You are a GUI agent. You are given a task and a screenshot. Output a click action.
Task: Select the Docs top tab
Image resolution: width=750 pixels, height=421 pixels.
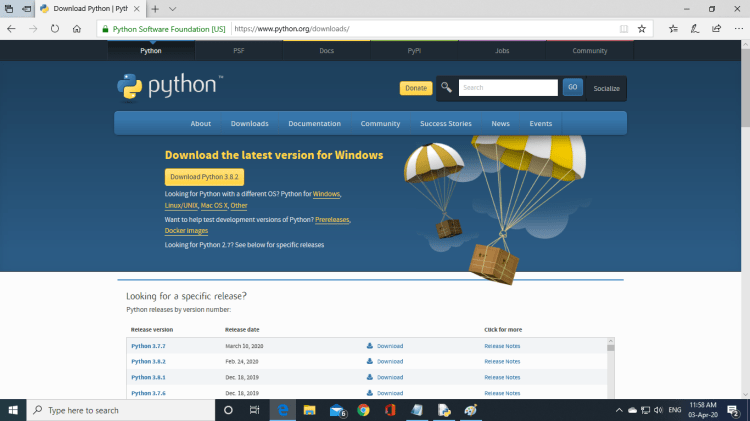(327, 51)
